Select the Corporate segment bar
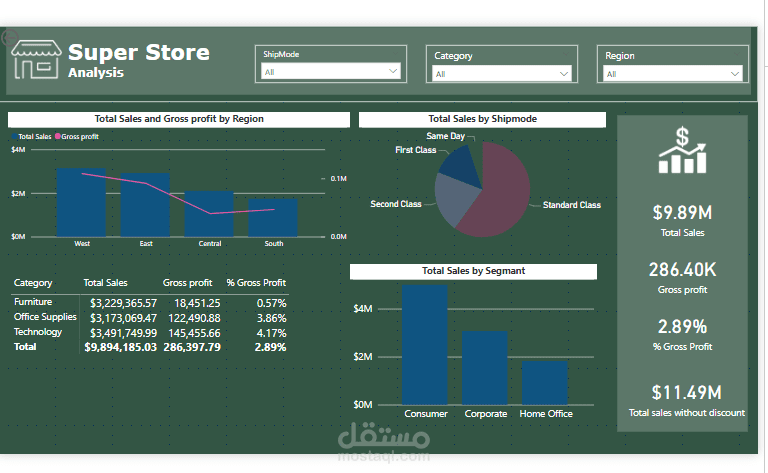This screenshot has width=768, height=473. click(x=485, y=367)
